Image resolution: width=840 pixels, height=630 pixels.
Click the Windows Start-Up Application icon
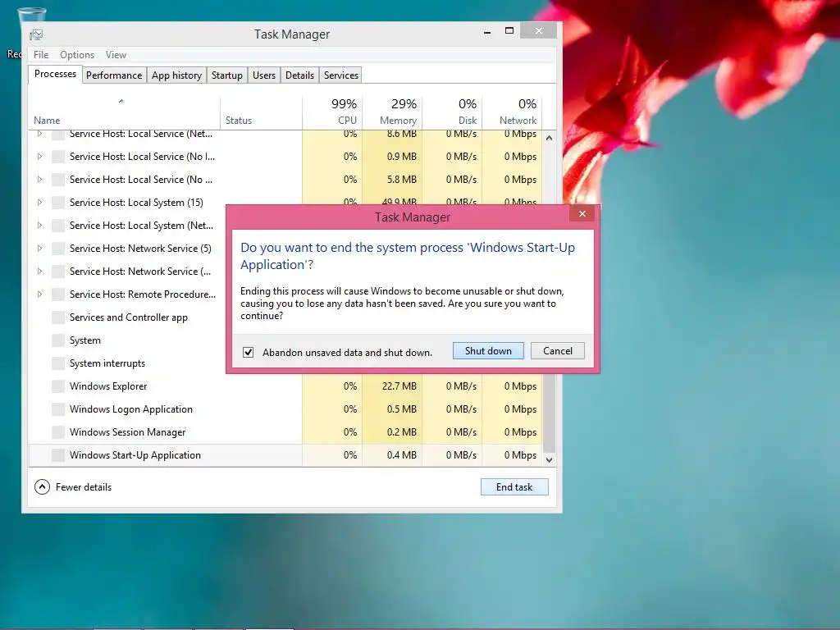click(58, 454)
